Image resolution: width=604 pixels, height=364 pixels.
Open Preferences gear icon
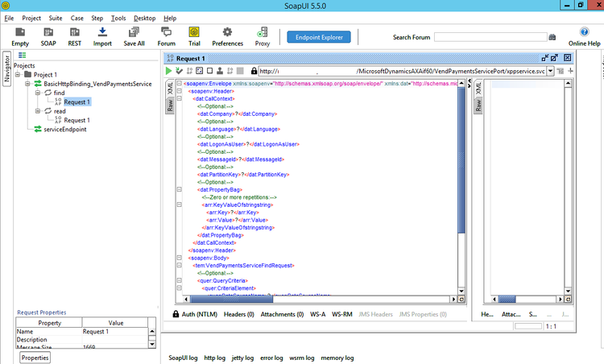click(227, 36)
